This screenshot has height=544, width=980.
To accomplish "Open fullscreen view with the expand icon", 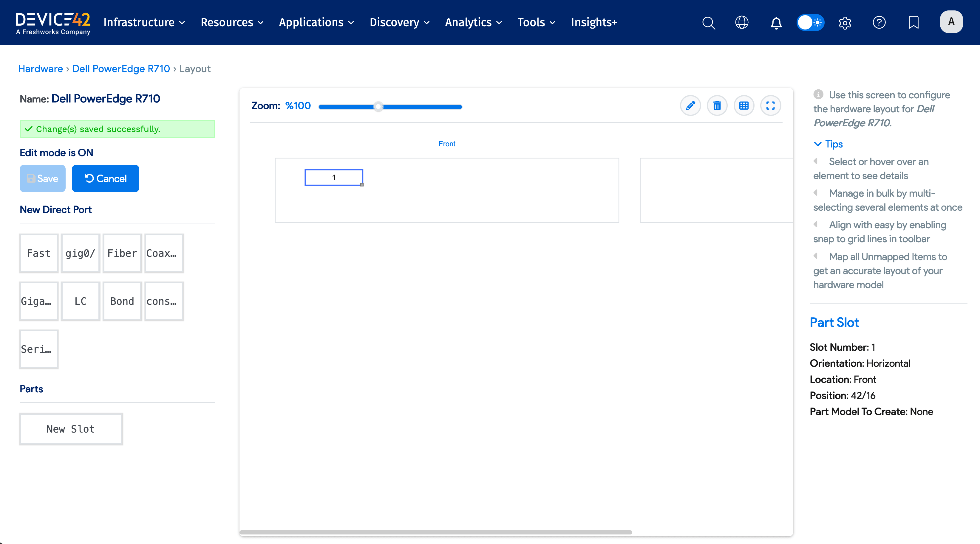I will 770,106.
